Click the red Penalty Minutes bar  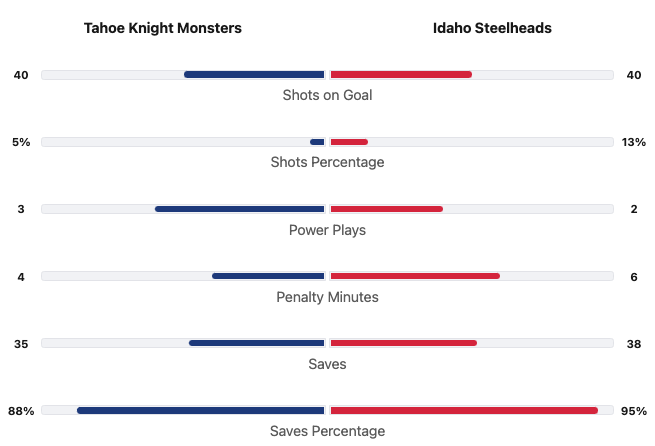click(x=414, y=276)
